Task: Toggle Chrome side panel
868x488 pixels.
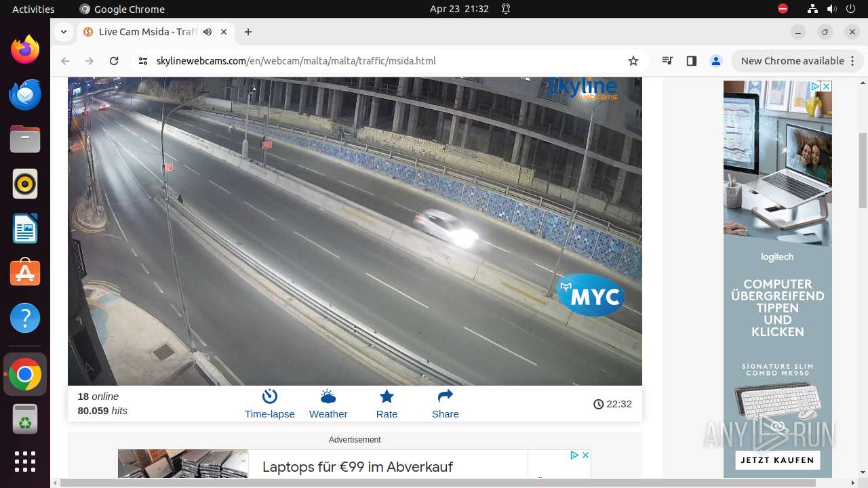Action: 692,61
